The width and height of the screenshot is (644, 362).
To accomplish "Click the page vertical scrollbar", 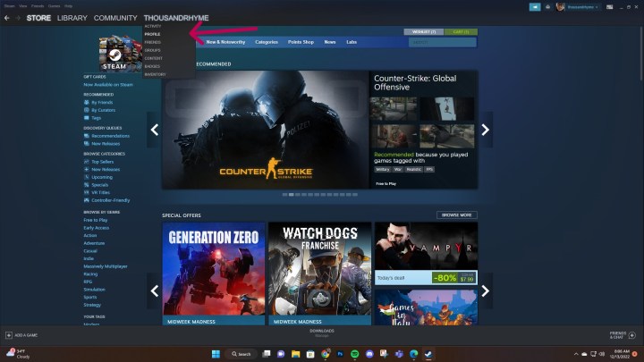I will point(641,54).
